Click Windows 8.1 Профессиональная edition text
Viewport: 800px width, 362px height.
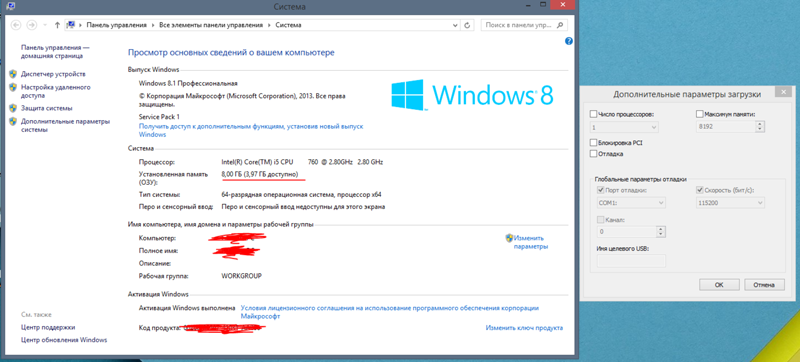click(188, 83)
